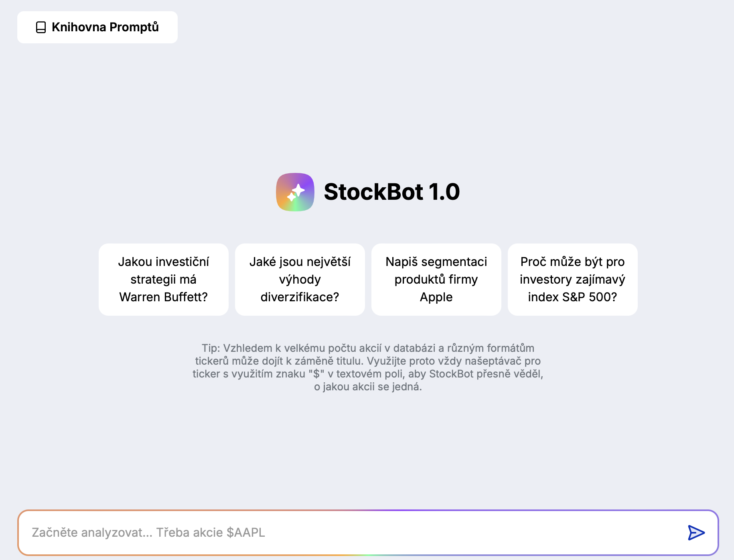Image resolution: width=734 pixels, height=560 pixels.
Task: Click the tip paragraph about ticker autocomplete
Action: tap(368, 367)
